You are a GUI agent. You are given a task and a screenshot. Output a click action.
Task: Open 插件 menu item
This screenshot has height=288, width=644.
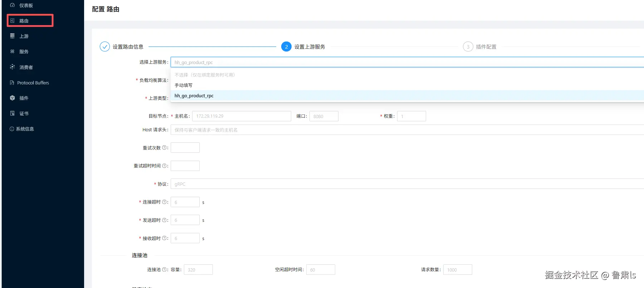click(x=43, y=98)
